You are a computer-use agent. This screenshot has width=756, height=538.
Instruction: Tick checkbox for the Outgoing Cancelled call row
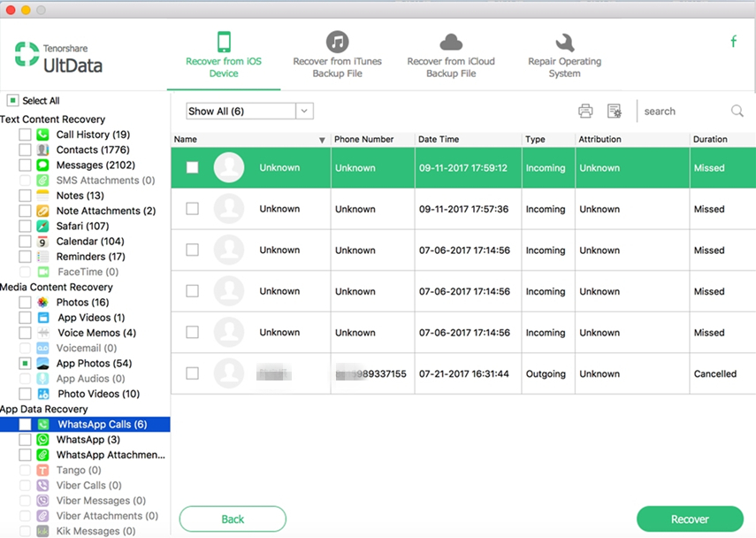tap(193, 373)
